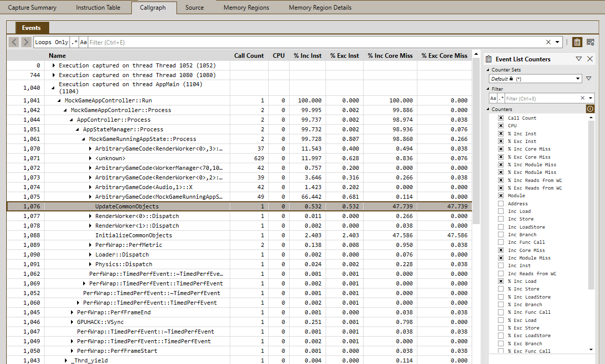Uncheck the % Inc Load counter
The width and height of the screenshot is (605, 364).
pos(501,281)
